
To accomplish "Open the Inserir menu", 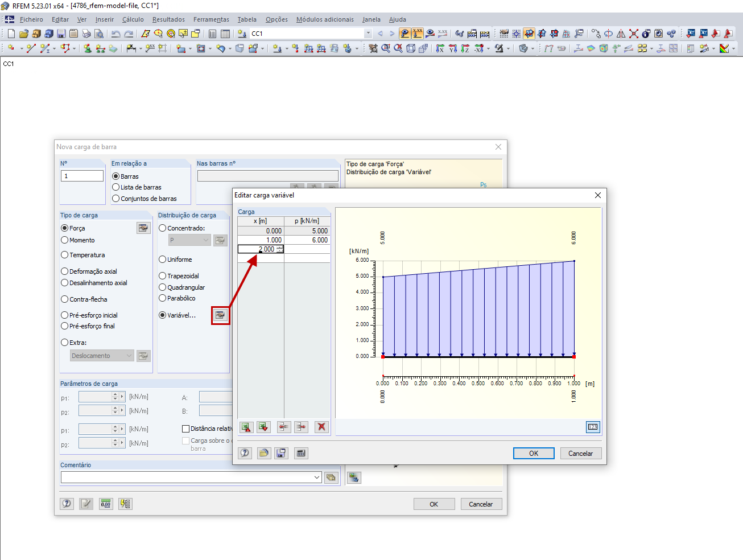I will (x=105, y=19).
